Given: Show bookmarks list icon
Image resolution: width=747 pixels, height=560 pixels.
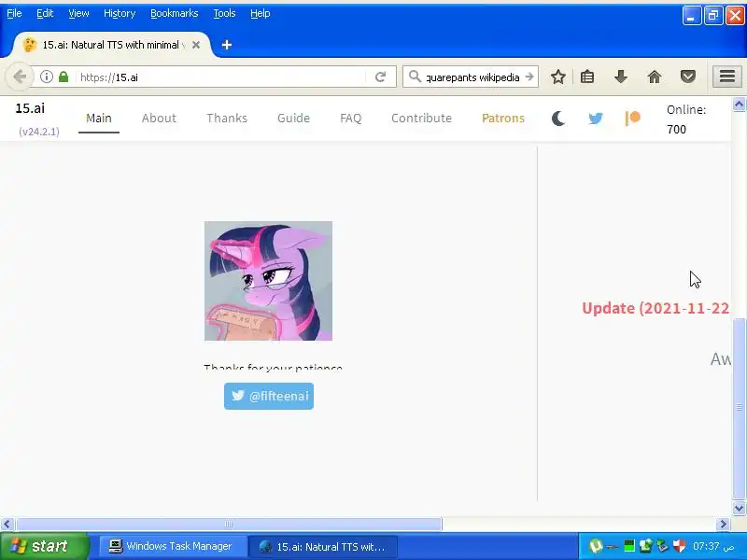Looking at the screenshot, I should pos(587,77).
